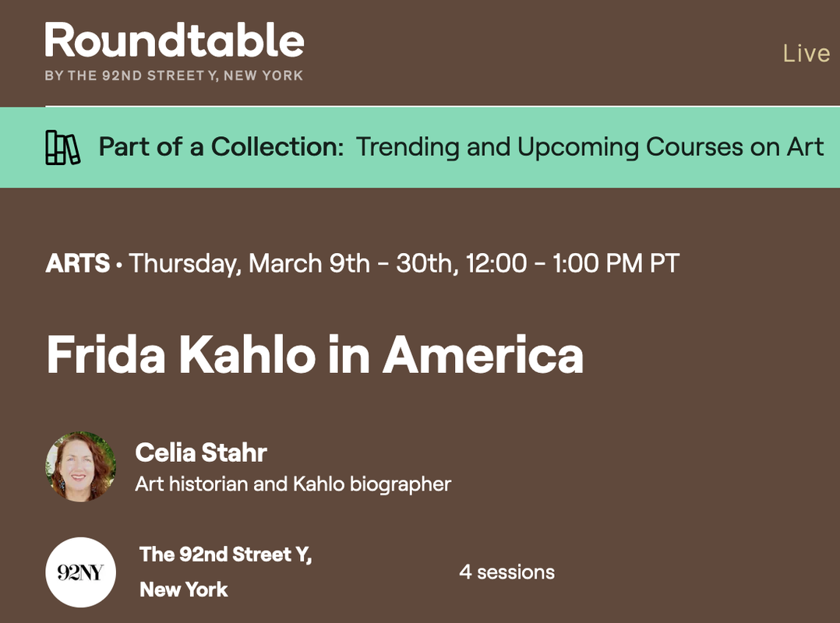Viewport: 840px width, 623px height.
Task: Select The 92nd Street Y, New York
Action: 225,572
